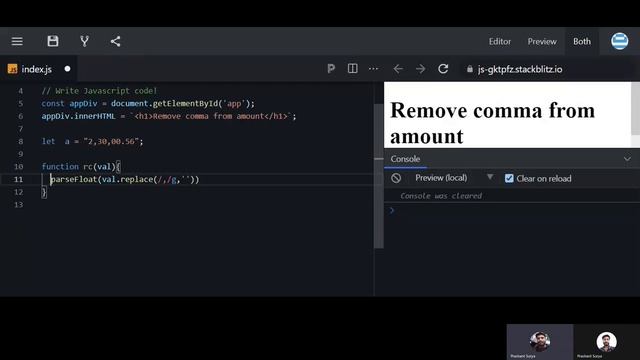Click the unsaved dot on the index.js tab
Image resolution: width=640 pixels, height=360 pixels.
[67, 69]
